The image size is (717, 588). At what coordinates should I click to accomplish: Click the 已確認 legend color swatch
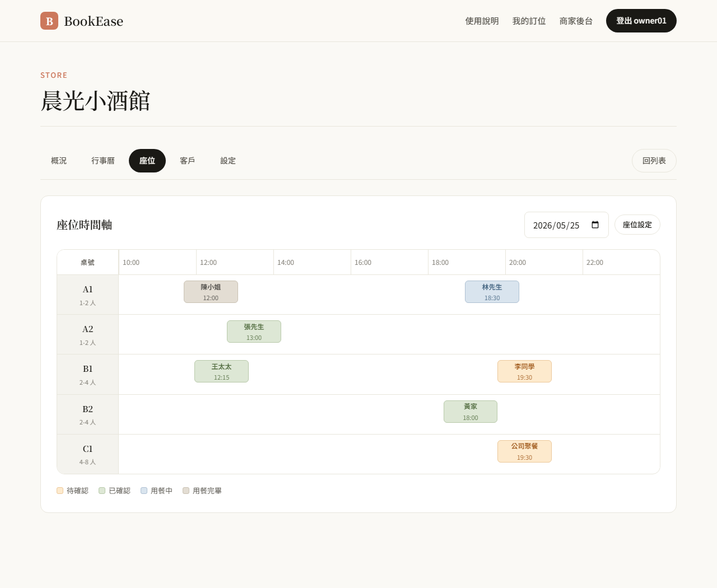click(102, 491)
